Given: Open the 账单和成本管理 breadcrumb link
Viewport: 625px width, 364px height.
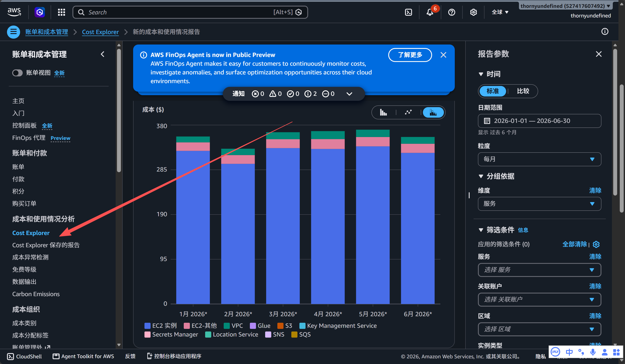Looking at the screenshot, I should (x=47, y=32).
